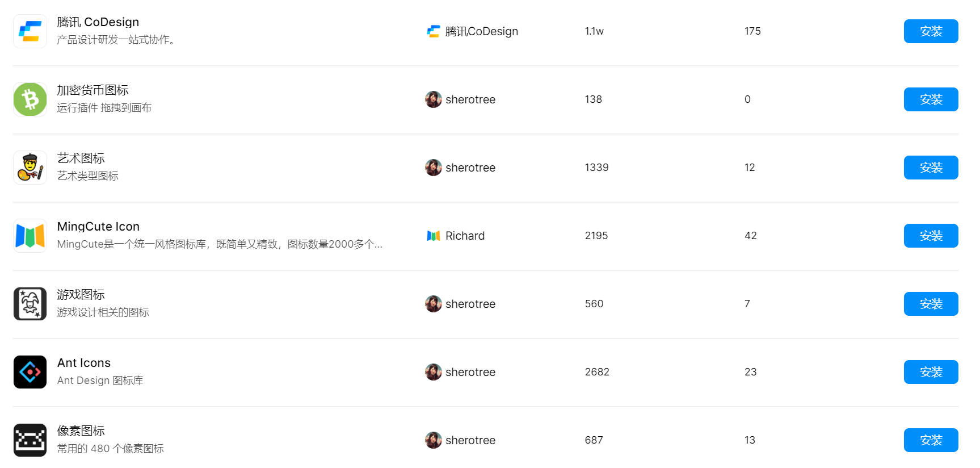
Task: Click the green Bitcoin 加密货币图标 icon
Action: click(30, 99)
